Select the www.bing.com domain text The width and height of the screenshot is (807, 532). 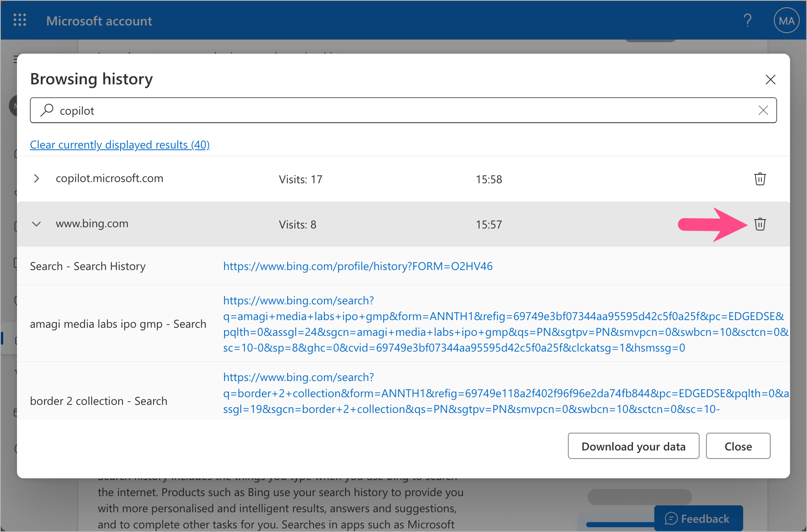(x=92, y=224)
